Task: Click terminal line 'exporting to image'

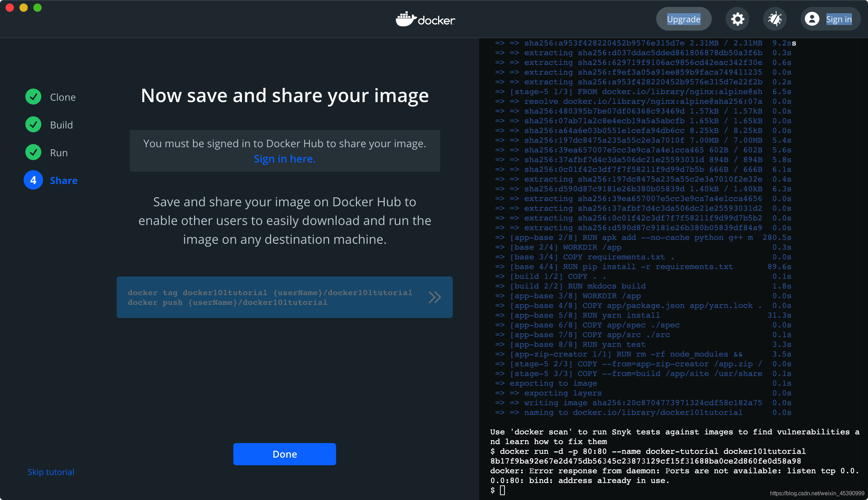Action: [643, 383]
